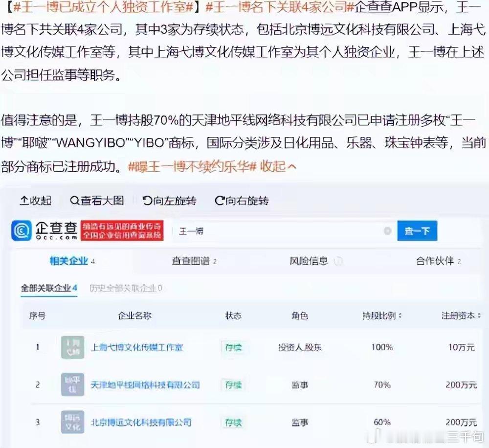
Task: Click the red 企查查 slogan banner
Action: click(122, 230)
